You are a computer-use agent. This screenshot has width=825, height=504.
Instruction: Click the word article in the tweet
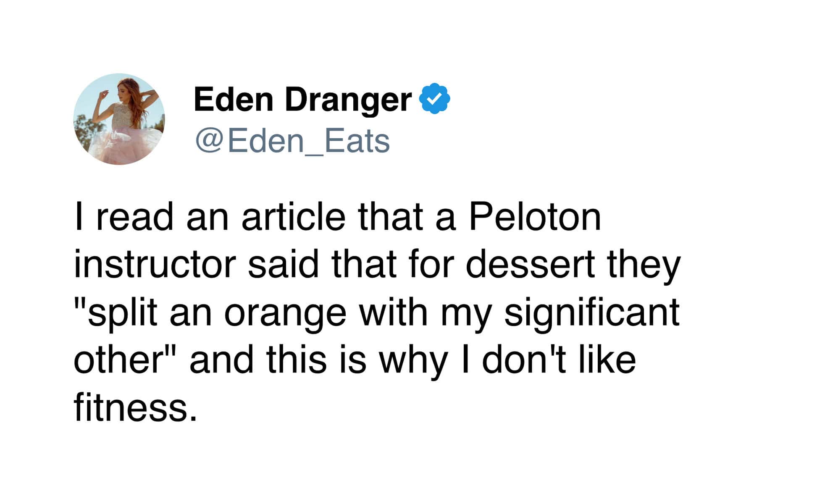point(293,217)
